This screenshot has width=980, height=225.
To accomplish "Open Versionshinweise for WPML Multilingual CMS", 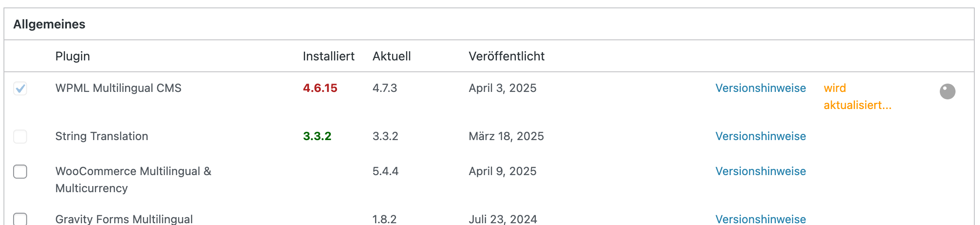I will coord(761,88).
